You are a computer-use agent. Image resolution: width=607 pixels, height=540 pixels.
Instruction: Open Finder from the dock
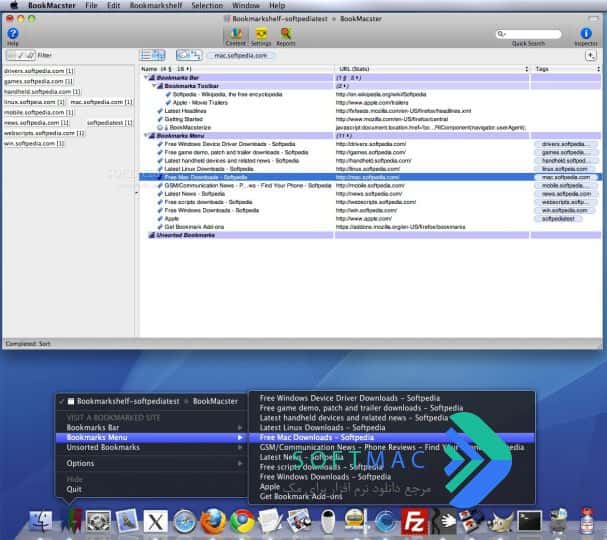(41, 521)
